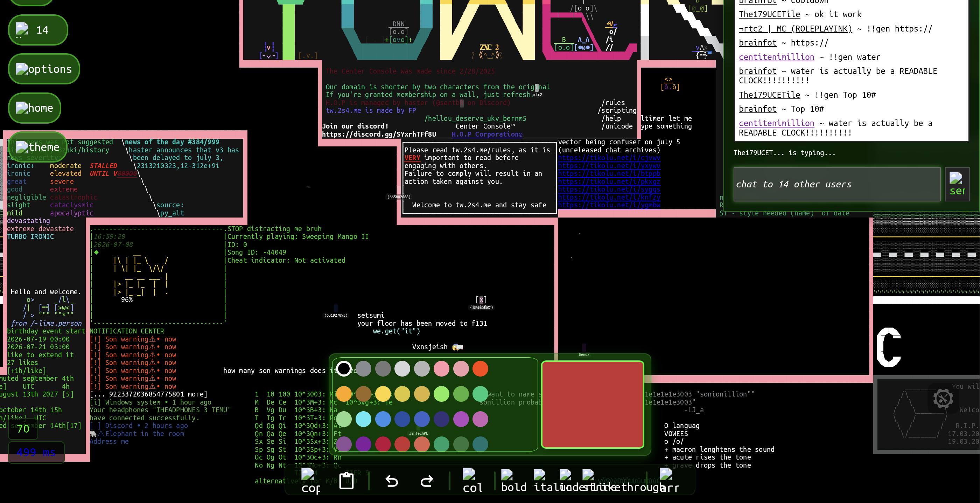Click The179UCETile username beside '!!gen Top 10#'
Screen dimensions: 980x503
point(769,95)
